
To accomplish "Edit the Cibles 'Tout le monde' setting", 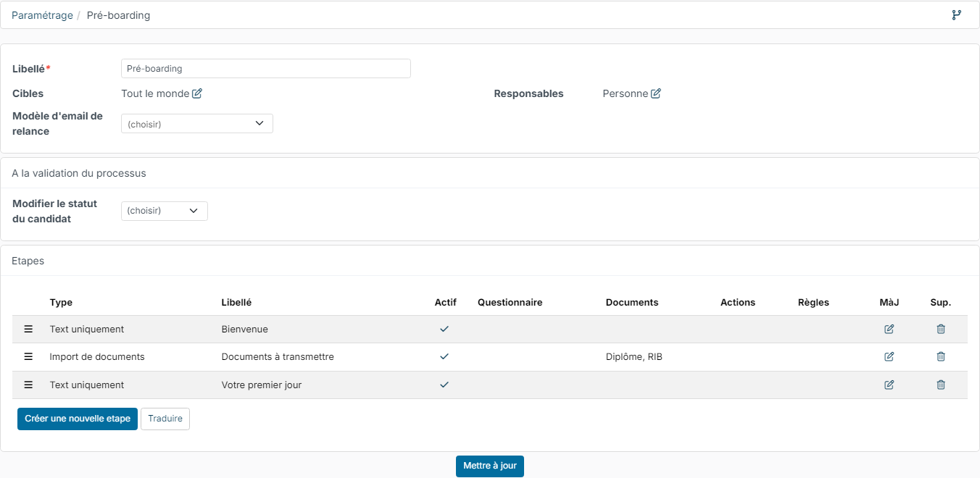I will tap(197, 93).
